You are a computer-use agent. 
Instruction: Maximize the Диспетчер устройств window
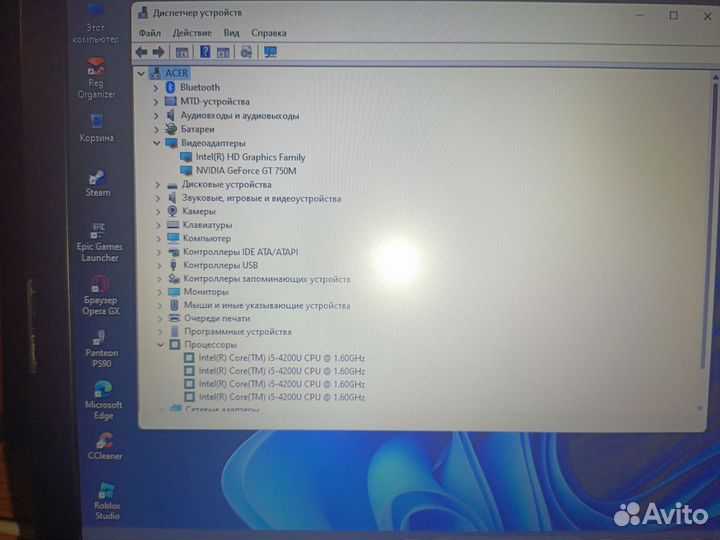click(673, 16)
